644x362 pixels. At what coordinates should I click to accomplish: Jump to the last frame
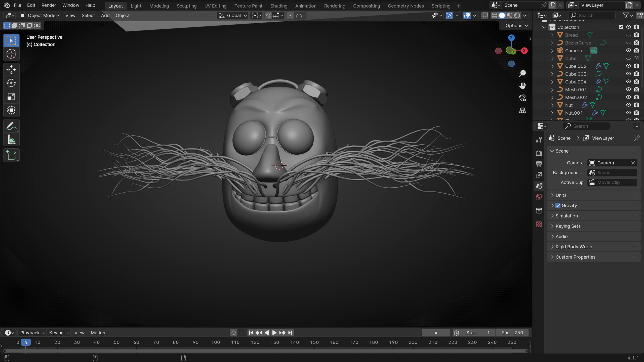(290, 333)
